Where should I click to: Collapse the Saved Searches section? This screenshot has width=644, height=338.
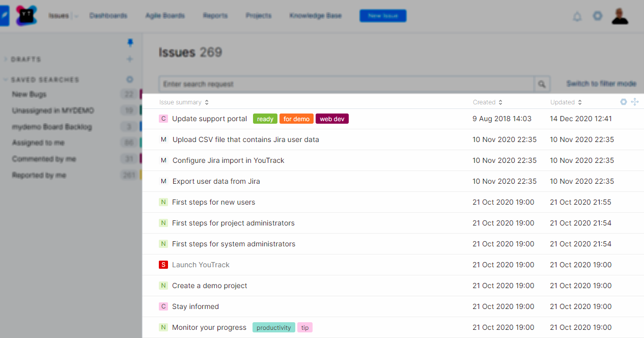(6, 79)
